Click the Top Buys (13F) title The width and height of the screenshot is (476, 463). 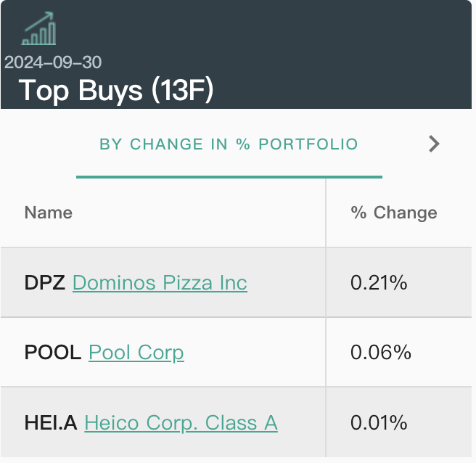(115, 90)
